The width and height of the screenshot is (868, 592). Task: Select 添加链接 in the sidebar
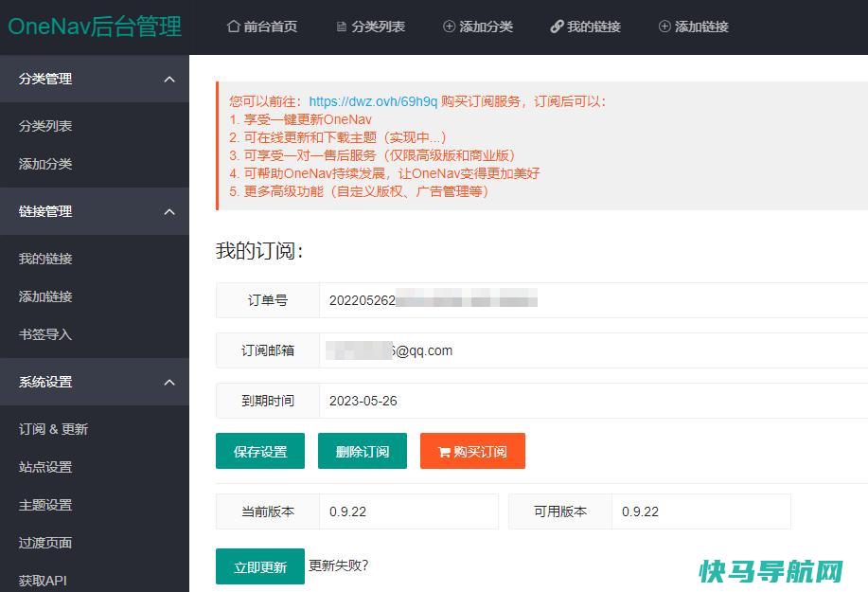(x=45, y=296)
